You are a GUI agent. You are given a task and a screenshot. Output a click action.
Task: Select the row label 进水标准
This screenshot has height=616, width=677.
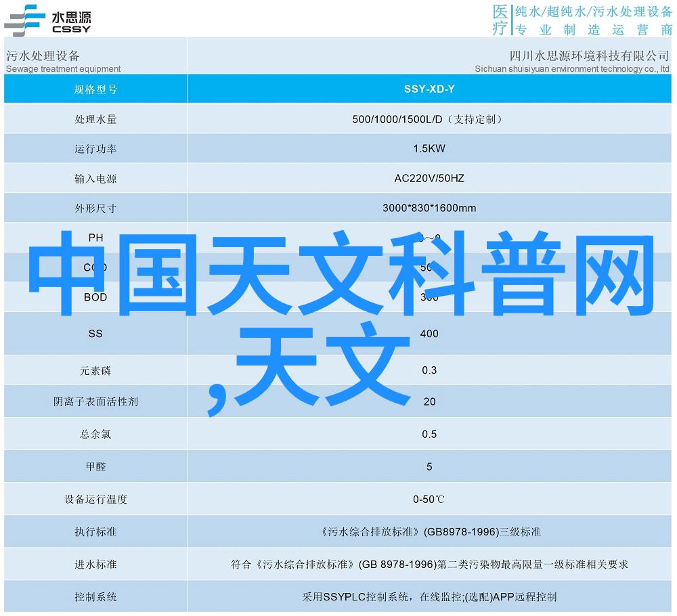coord(95,564)
